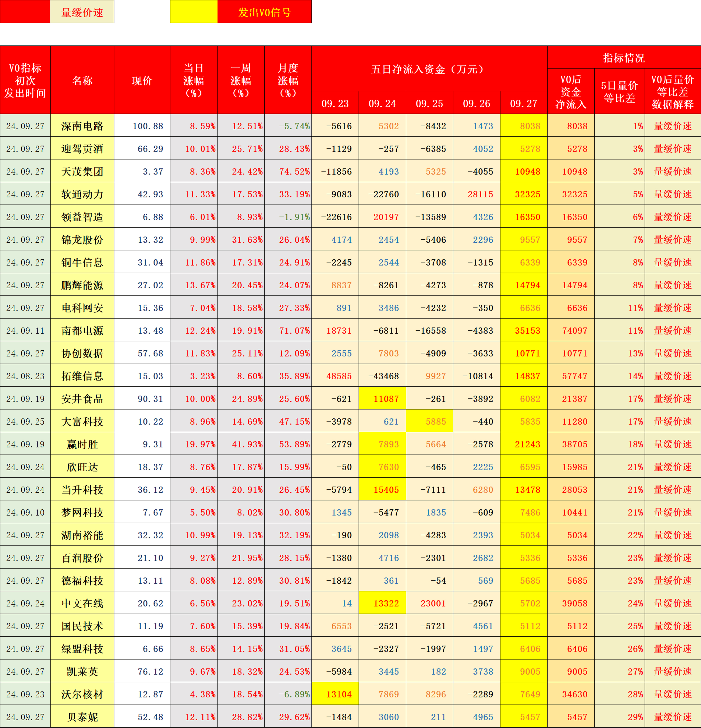Click the 09.26 date column header
Screen dimensions: 701x728
(477, 103)
